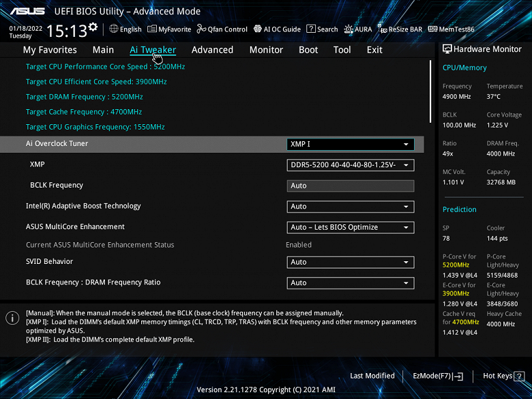532x399 pixels.
Task: Switch to the Advanced tab
Action: pos(212,50)
